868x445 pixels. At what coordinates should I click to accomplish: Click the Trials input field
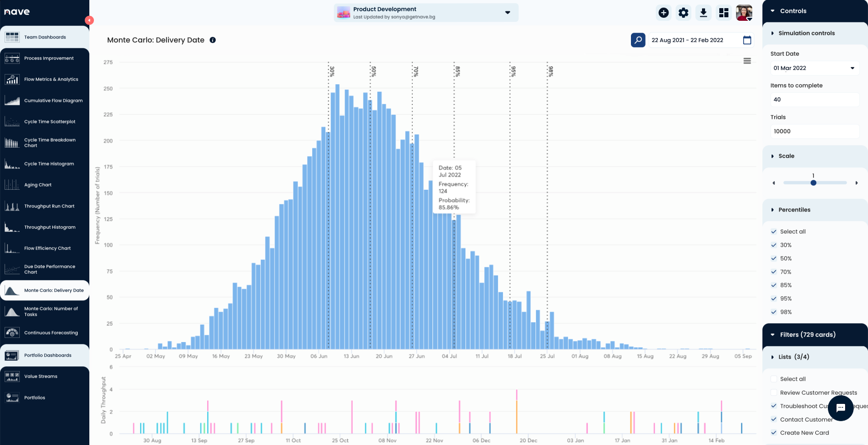[814, 131]
